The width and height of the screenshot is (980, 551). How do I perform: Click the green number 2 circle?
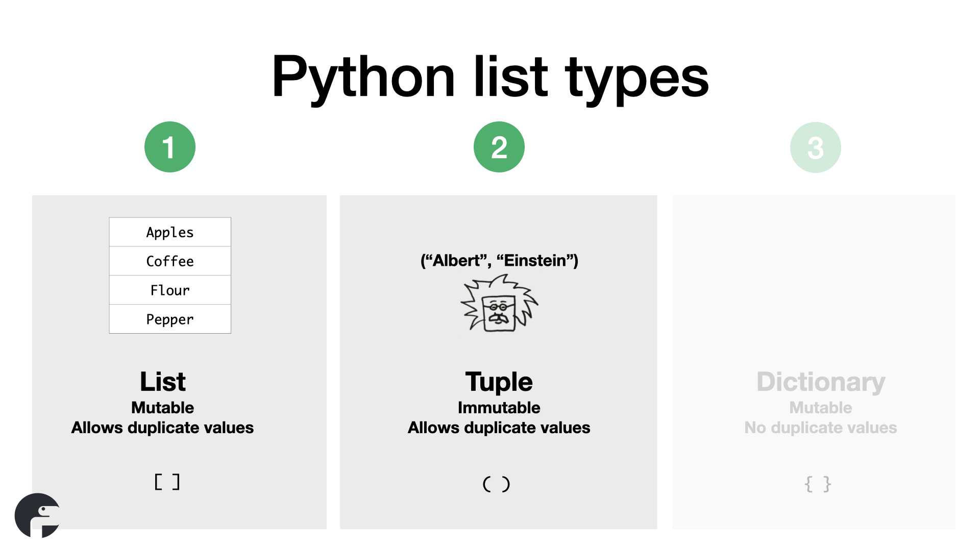coord(499,147)
